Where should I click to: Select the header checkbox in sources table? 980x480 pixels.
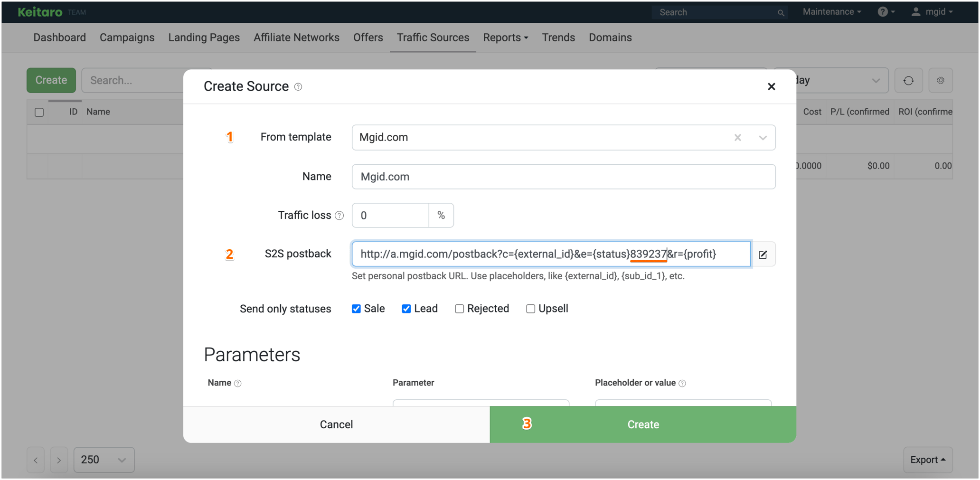click(x=38, y=112)
